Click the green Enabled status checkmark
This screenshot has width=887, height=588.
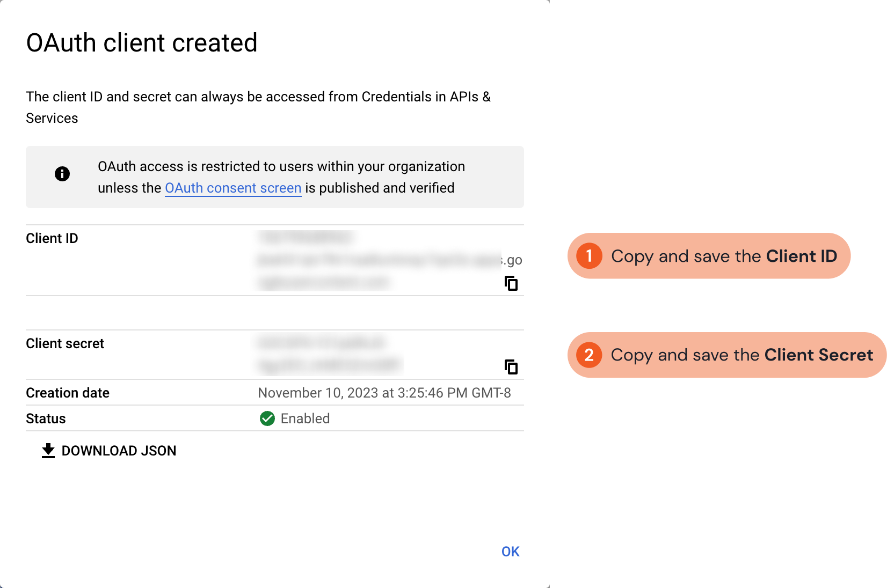tap(267, 418)
